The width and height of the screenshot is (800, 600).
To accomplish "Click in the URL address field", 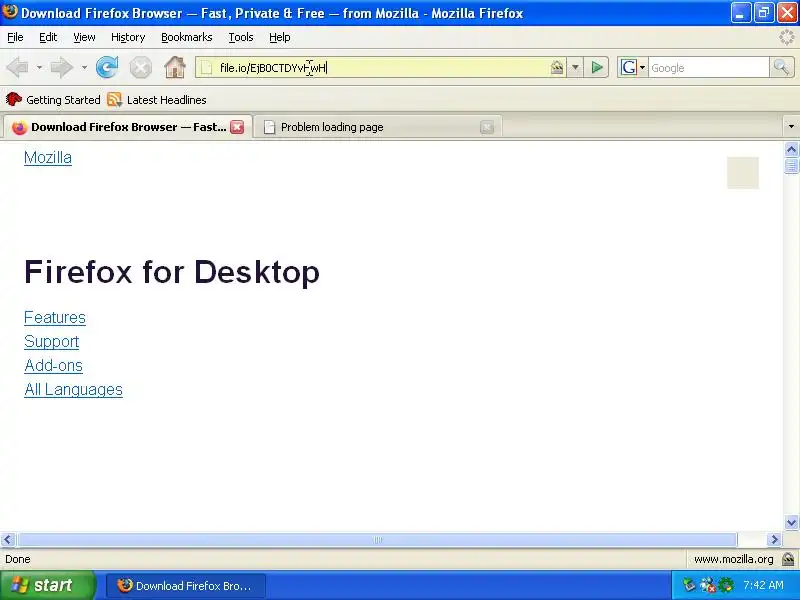I will pyautogui.click(x=380, y=67).
